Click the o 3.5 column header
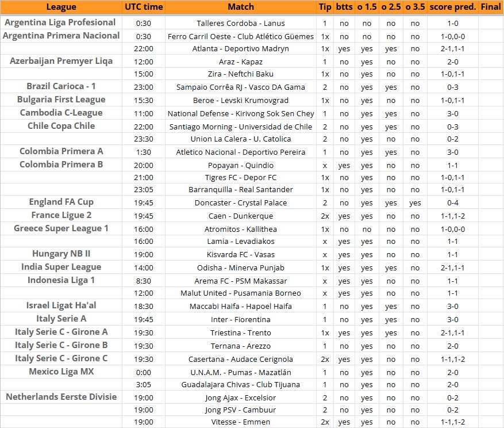The width and height of the screenshot is (504, 428). coord(415,7)
